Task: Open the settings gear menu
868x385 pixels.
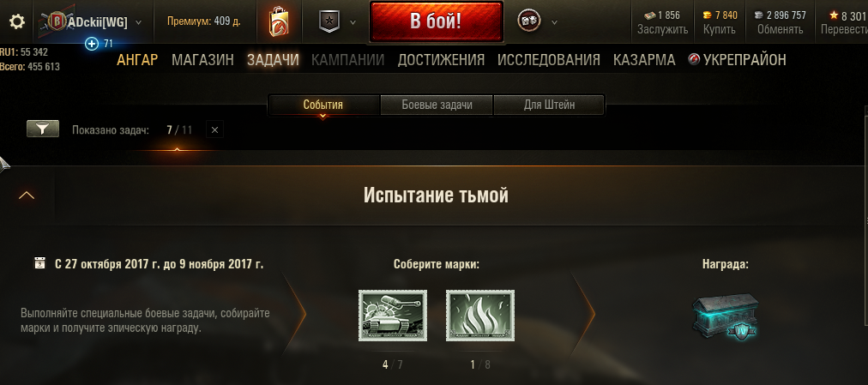Action: click(x=17, y=21)
